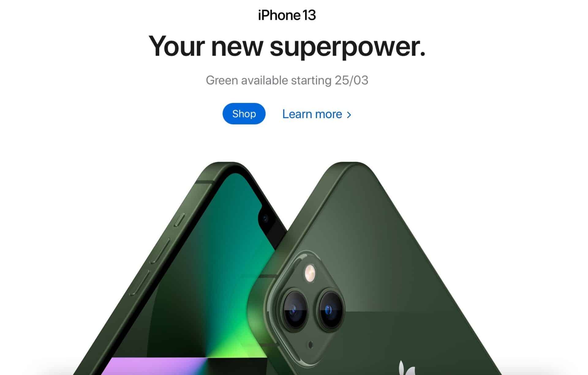Click the iPhone 13 title text
Screen dimensions: 588x375
point(287,15)
